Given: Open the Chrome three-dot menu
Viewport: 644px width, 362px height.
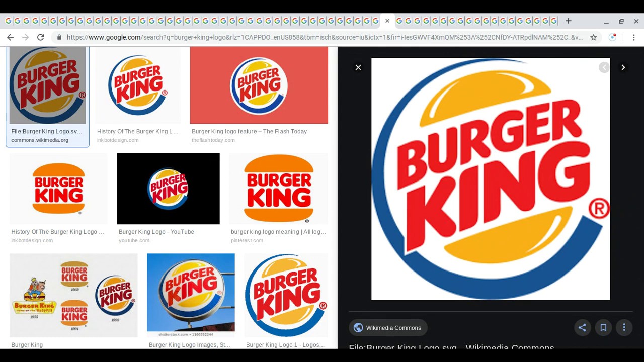Looking at the screenshot, I should point(634,37).
